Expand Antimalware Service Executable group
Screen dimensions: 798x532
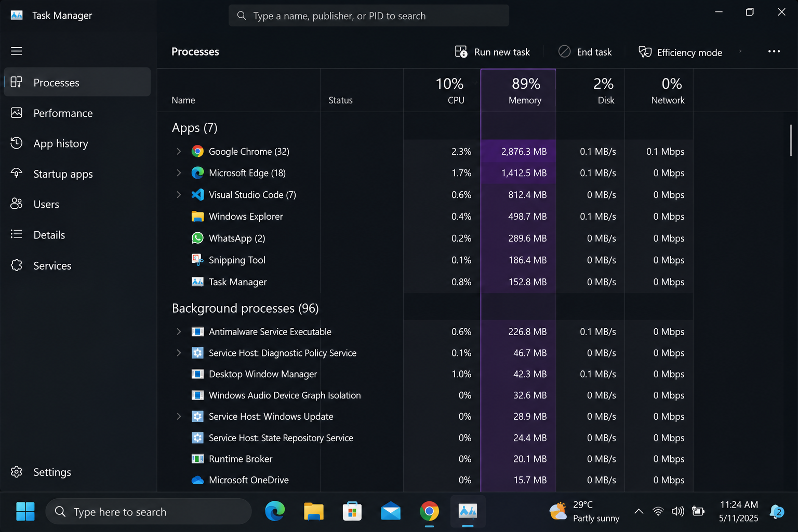tap(179, 331)
